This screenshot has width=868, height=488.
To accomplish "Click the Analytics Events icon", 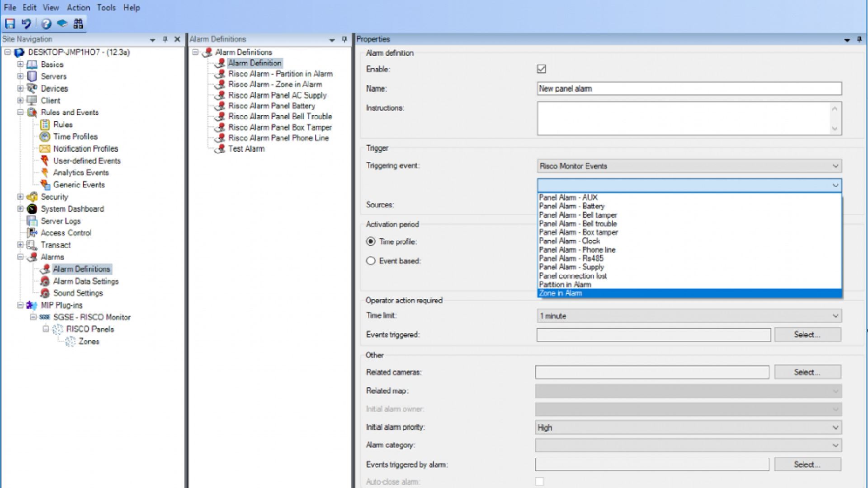I will 45,173.
